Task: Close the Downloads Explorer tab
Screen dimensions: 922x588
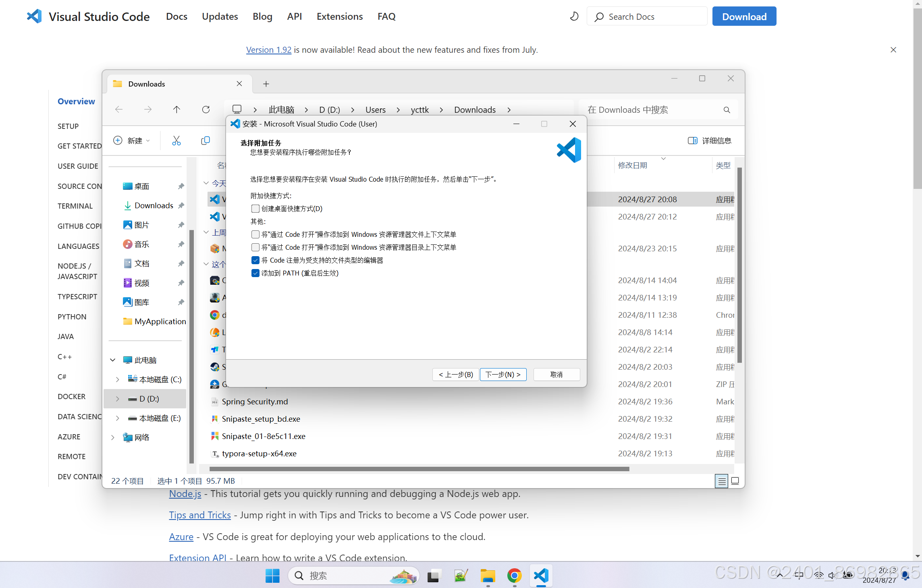Action: pos(239,84)
